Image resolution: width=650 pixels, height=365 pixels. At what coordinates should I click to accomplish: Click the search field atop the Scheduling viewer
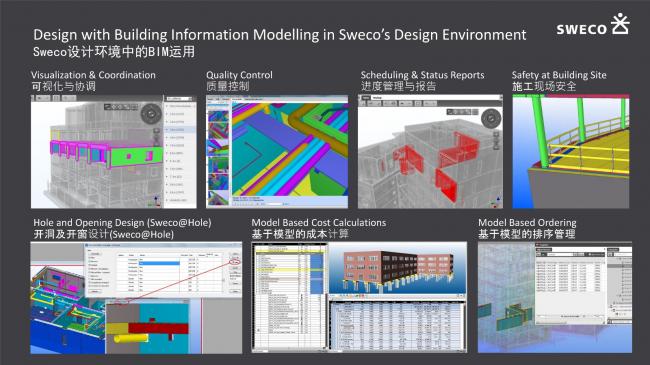pos(435,97)
